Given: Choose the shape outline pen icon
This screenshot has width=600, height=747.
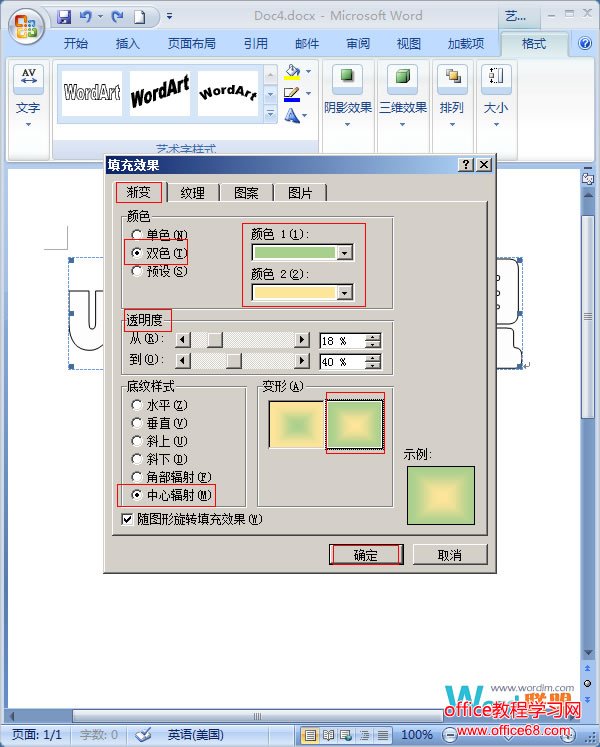Looking at the screenshot, I should click(x=292, y=94).
